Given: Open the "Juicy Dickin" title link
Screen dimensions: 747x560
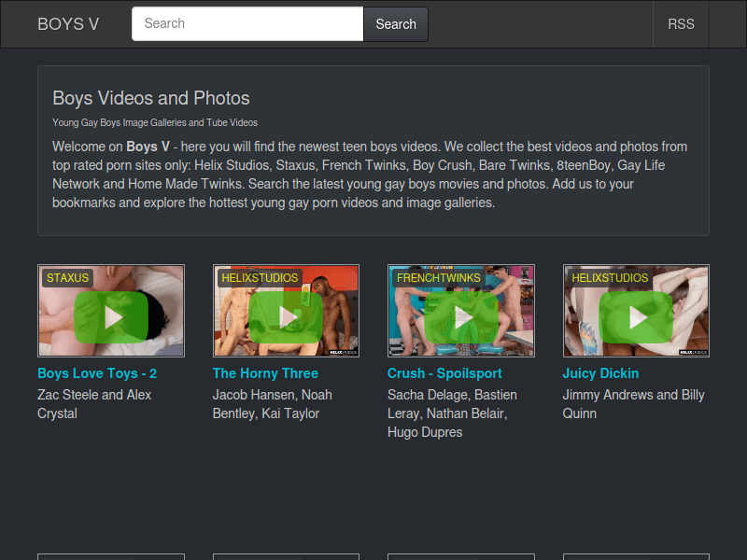Looking at the screenshot, I should (600, 373).
